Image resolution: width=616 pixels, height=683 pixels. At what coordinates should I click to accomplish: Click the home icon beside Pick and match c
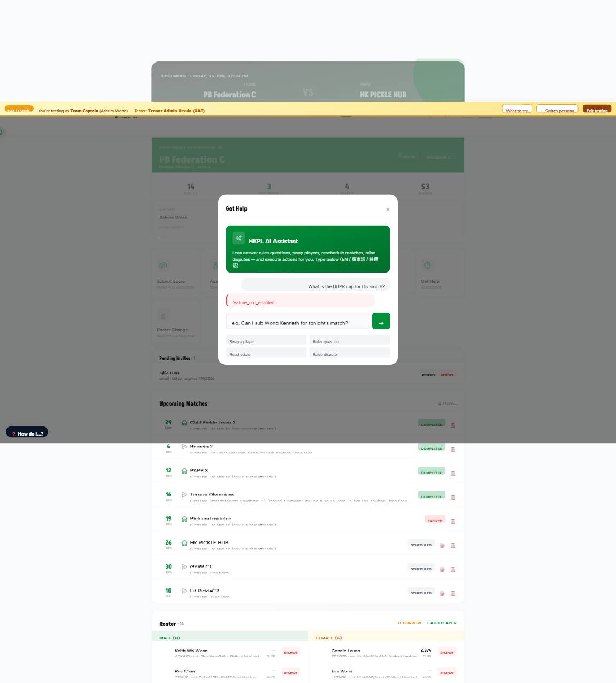(184, 518)
